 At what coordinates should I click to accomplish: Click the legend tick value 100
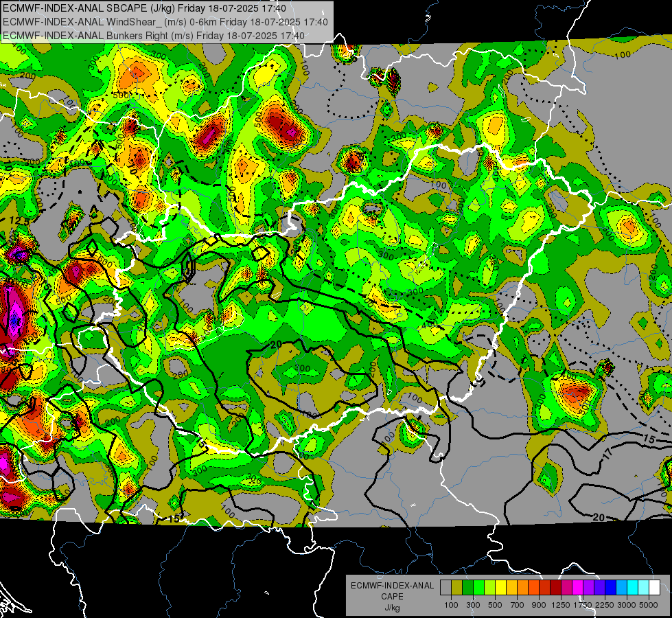click(x=451, y=605)
